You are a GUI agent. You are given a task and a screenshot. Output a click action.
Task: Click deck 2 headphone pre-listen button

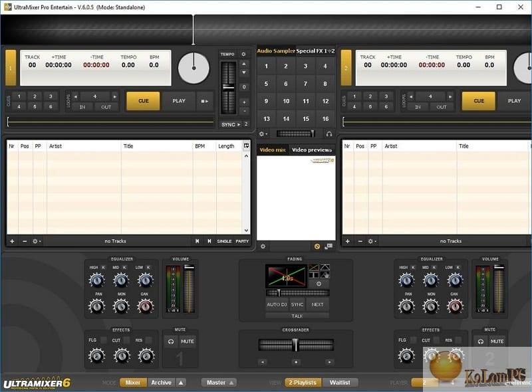pyautogui.click(x=480, y=342)
